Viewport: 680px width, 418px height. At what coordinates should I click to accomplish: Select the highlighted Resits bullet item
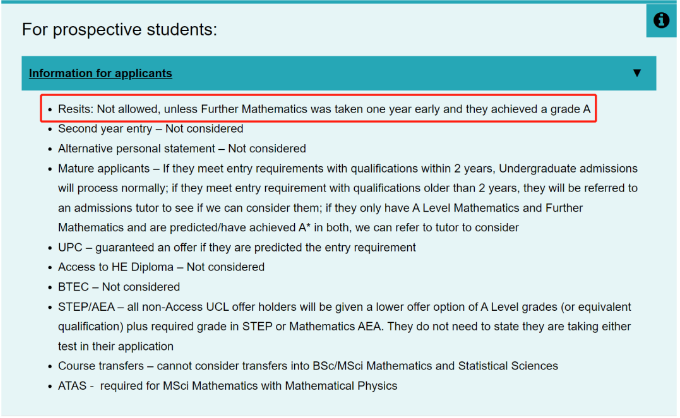319,108
